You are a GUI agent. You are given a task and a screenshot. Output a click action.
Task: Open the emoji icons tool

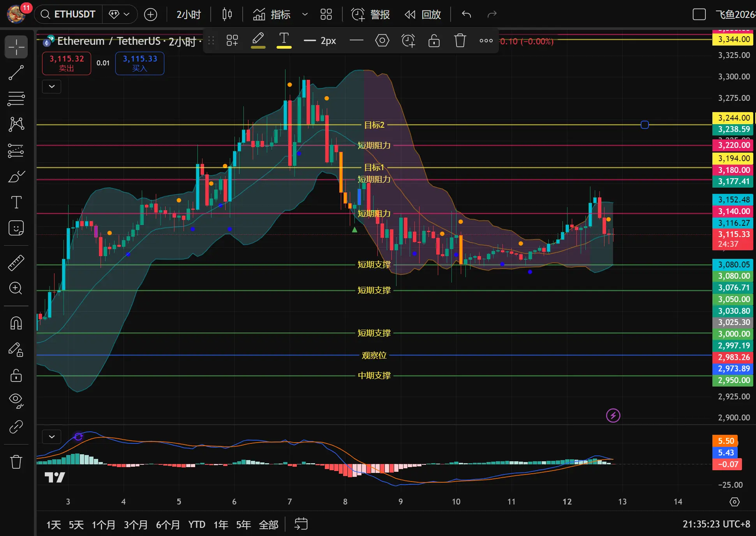click(16, 228)
